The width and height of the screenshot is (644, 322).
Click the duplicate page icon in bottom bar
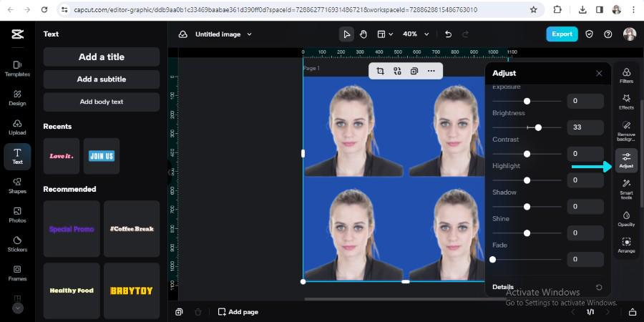click(x=179, y=312)
